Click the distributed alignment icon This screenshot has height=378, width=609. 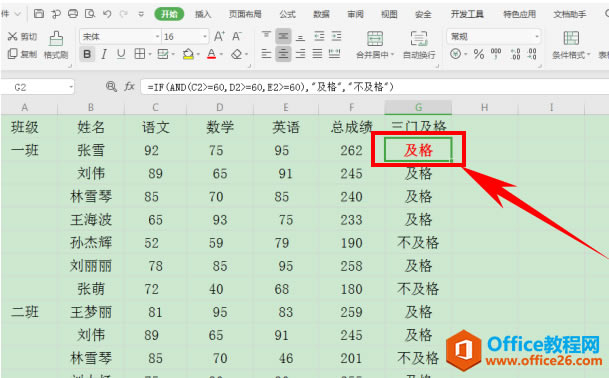pyautogui.click(x=335, y=54)
